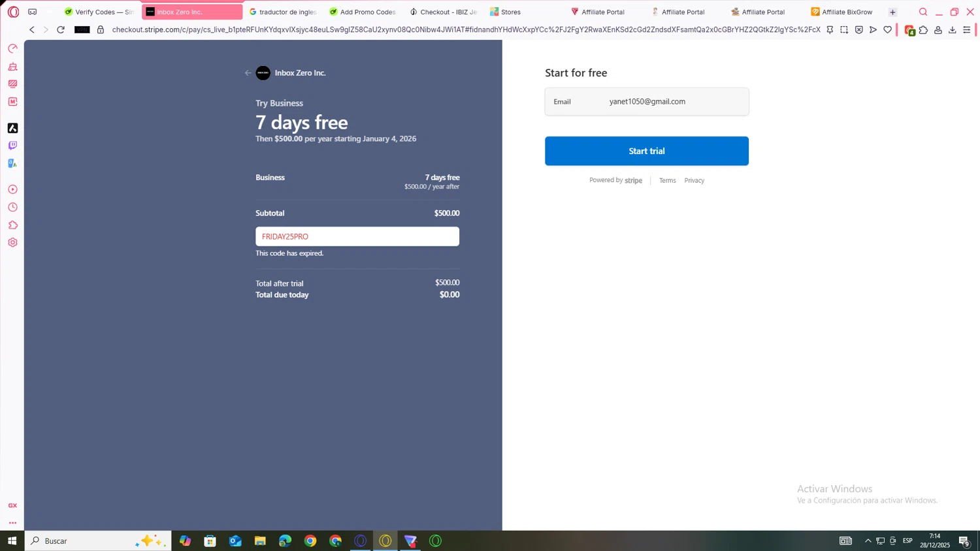Open the profile account icon in toolbar

pos(938,29)
